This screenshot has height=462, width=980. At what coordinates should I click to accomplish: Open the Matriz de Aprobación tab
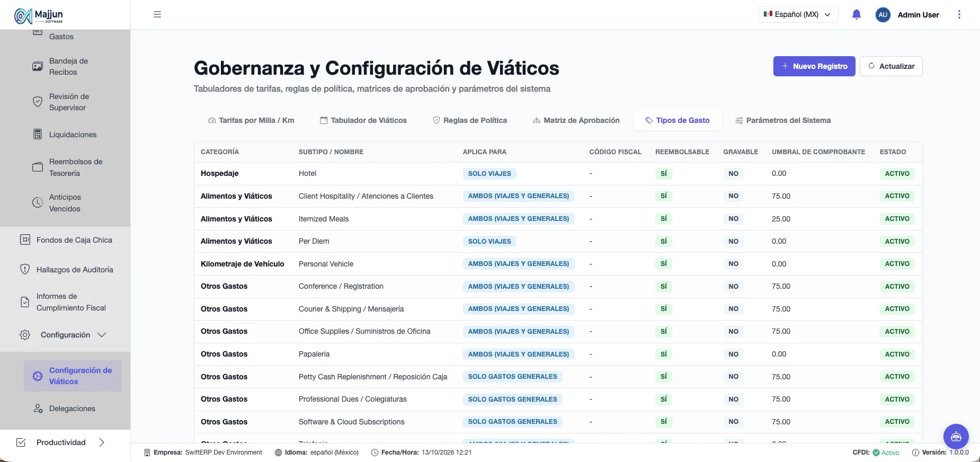pos(576,120)
